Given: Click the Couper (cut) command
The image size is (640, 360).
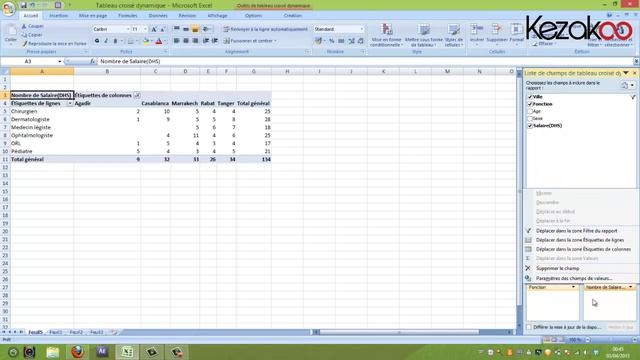Looking at the screenshot, I should [33, 26].
